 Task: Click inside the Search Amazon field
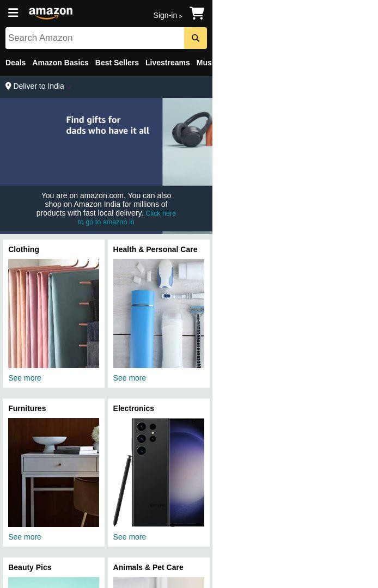[x=95, y=38]
